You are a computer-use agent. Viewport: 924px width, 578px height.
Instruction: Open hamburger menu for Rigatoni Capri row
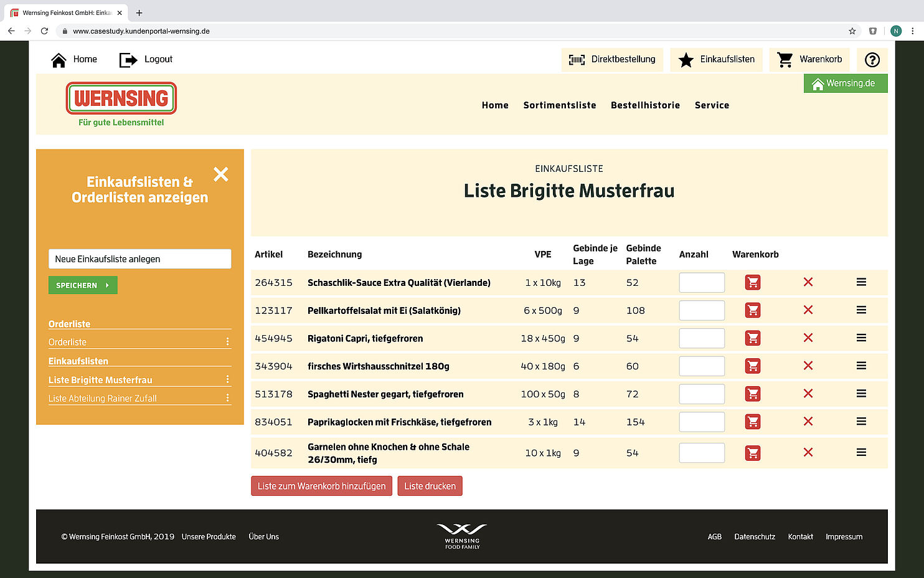[x=861, y=338]
